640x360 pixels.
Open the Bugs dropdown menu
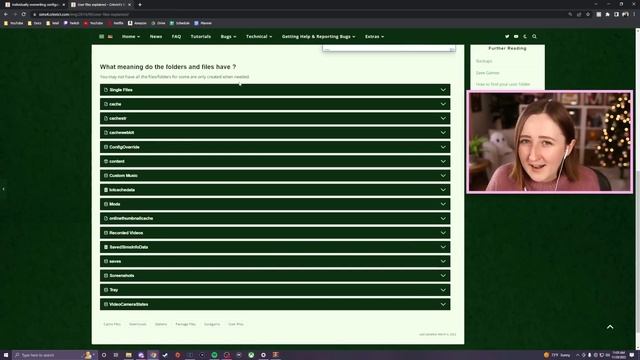(x=228, y=36)
